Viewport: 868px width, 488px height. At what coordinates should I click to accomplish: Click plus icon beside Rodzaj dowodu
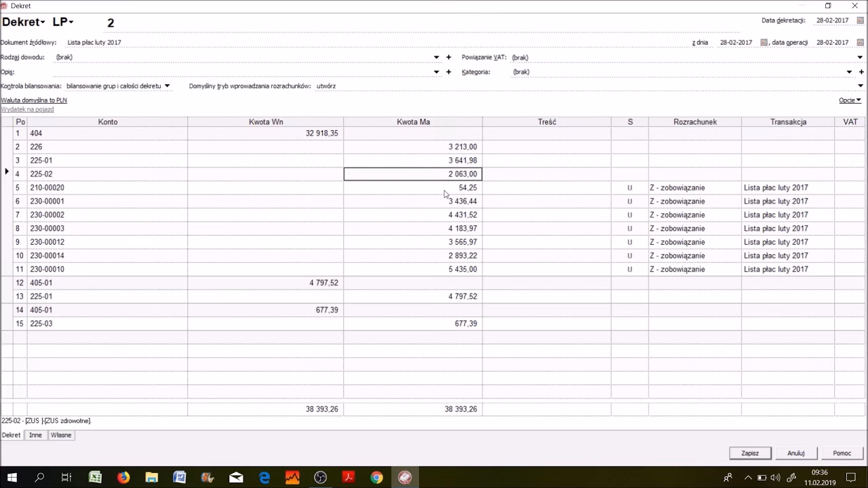448,58
